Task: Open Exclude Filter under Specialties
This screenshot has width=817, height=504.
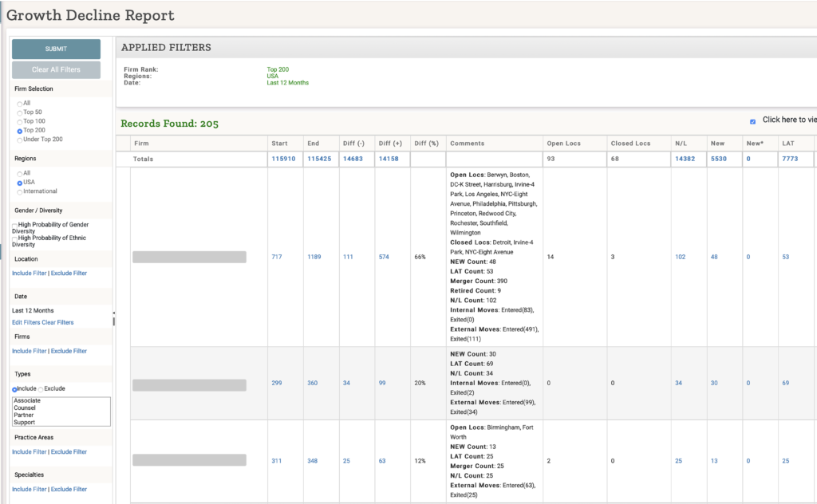Action: (69, 490)
